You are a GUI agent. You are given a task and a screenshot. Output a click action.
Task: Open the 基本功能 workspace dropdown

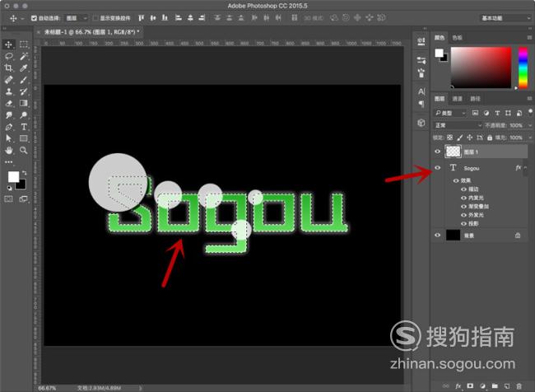pos(505,18)
